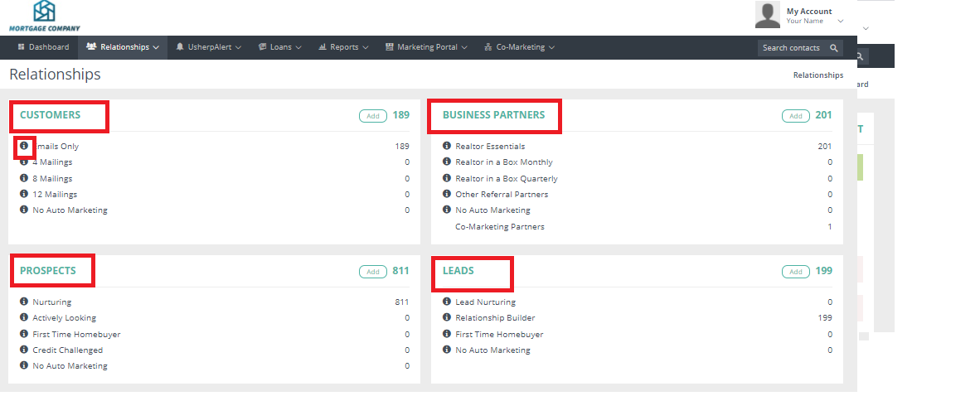The height and width of the screenshot is (396, 980).
Task: Click the user avatar picture
Action: (x=768, y=15)
